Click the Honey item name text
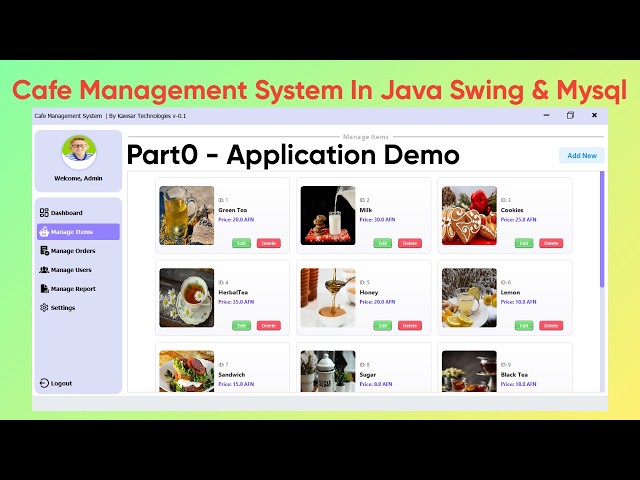640x480 pixels. (369, 292)
